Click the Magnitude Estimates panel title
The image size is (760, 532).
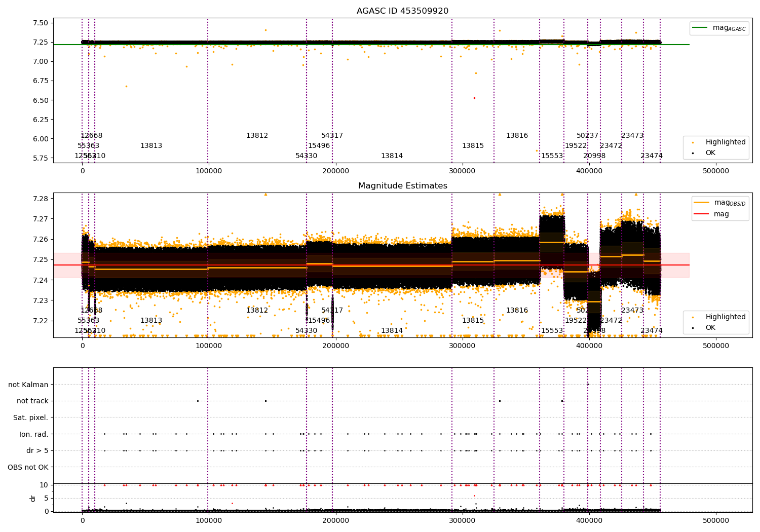402,186
